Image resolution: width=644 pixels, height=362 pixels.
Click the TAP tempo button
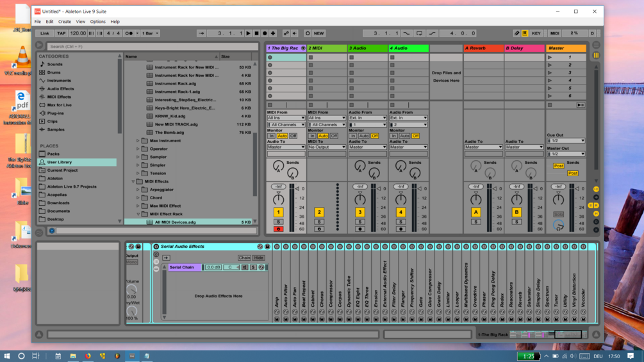pyautogui.click(x=62, y=33)
